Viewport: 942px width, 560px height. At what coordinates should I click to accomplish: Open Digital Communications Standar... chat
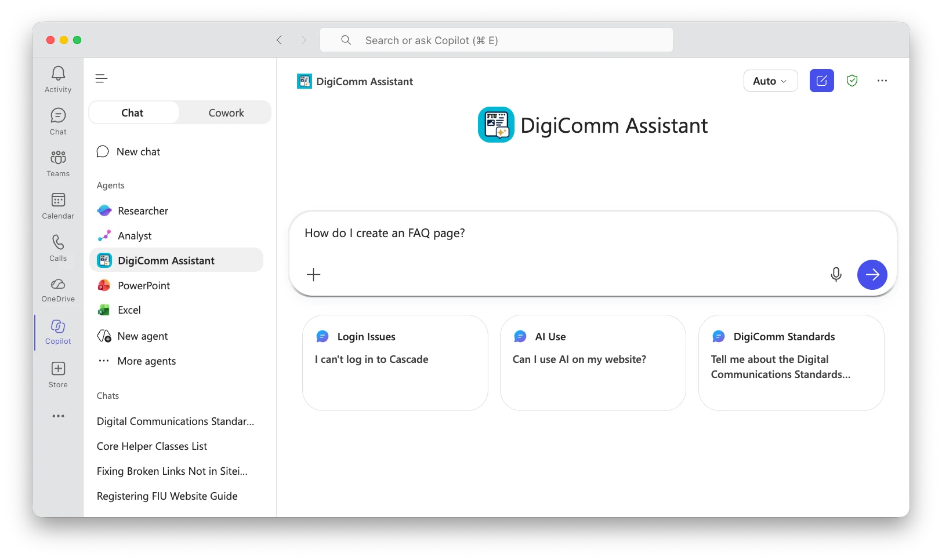176,421
